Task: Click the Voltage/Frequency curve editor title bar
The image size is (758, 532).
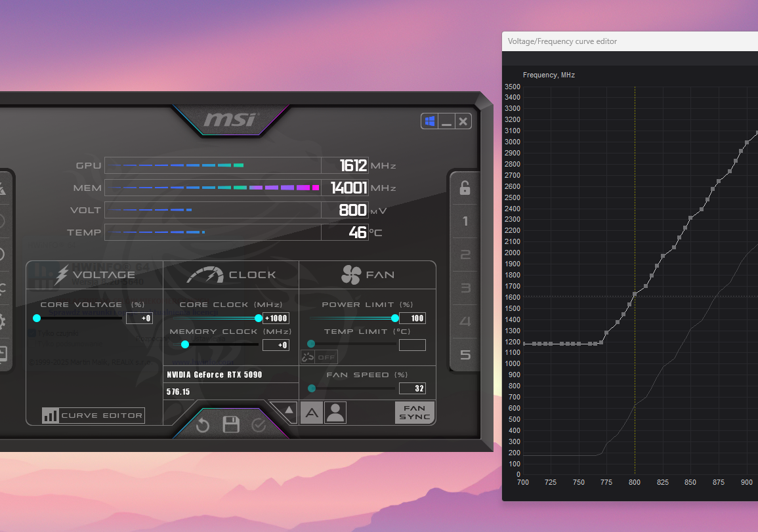Action: tap(630, 41)
